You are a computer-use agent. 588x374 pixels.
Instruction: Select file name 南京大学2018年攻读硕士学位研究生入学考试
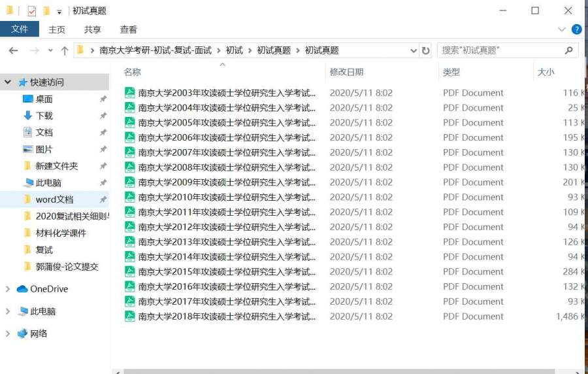tap(227, 316)
